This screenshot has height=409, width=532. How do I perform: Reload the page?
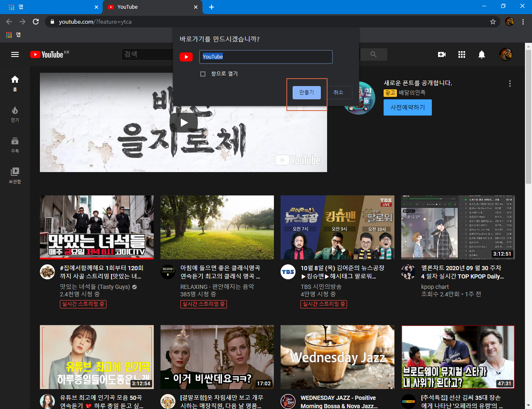(x=36, y=22)
